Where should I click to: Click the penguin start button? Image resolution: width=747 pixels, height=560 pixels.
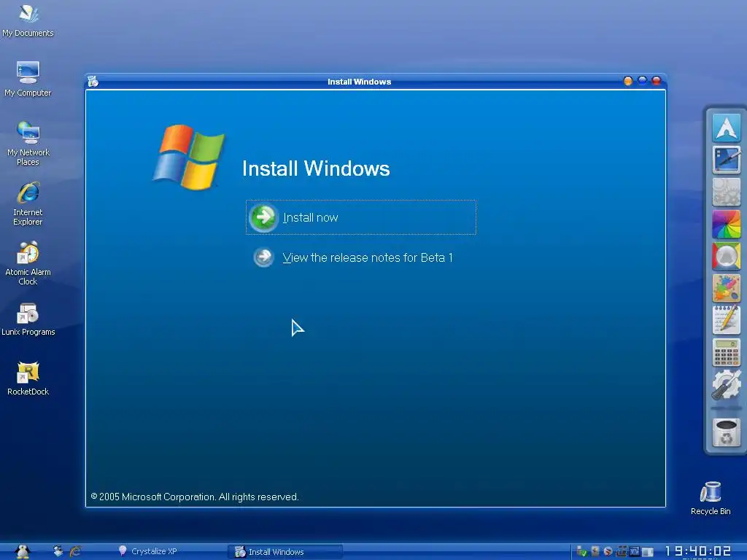[23, 551]
